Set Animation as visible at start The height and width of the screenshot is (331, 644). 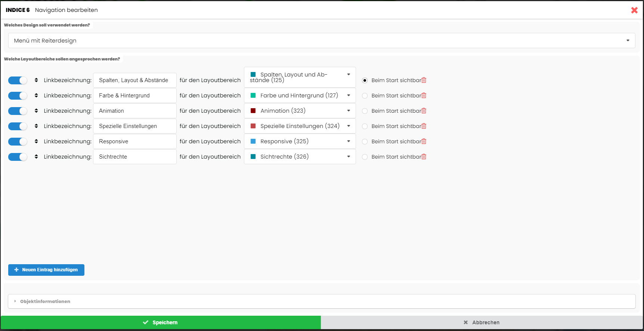[365, 111]
